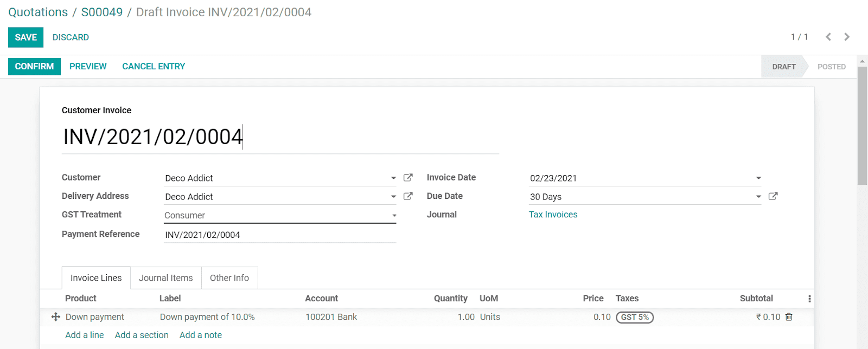Click the Taxes column header
The height and width of the screenshot is (349, 868).
click(x=627, y=299)
